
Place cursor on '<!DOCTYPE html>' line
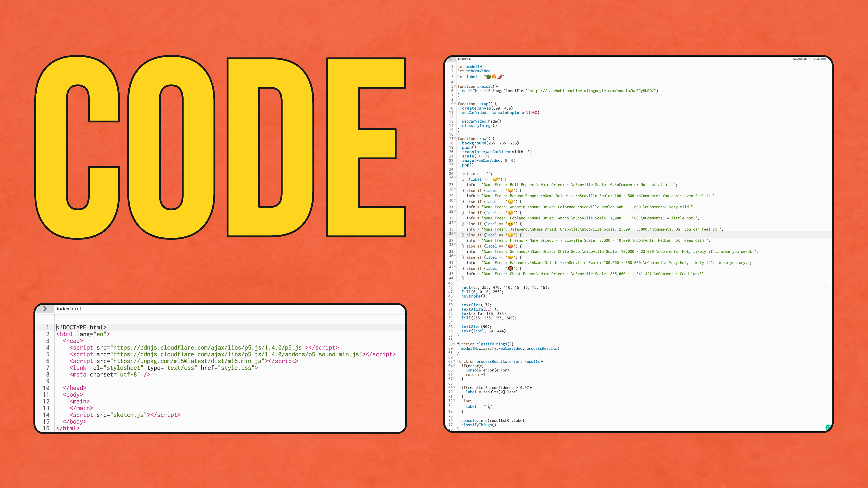[x=81, y=327]
